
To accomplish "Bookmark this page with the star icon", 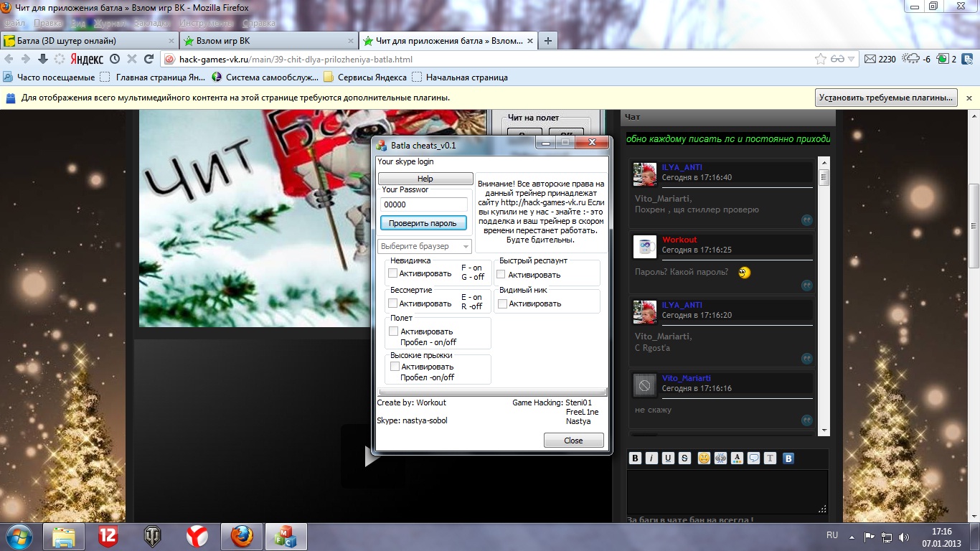I will point(821,59).
